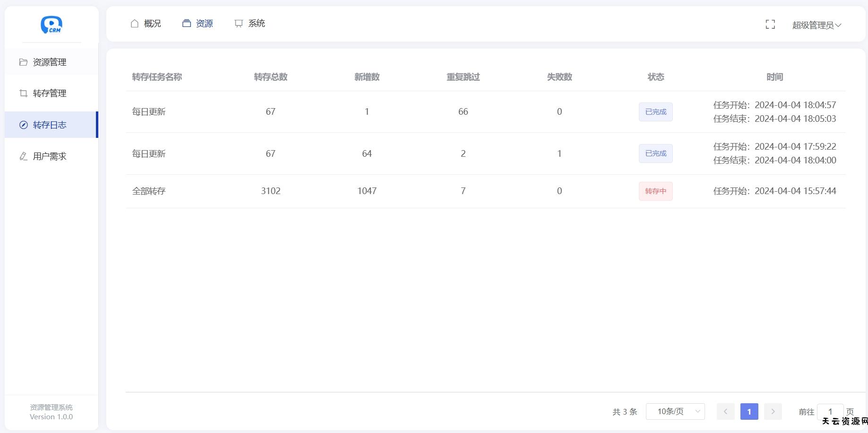Click the crop icon beside 转存管理
The width and height of the screenshot is (868, 433).
pos(23,93)
